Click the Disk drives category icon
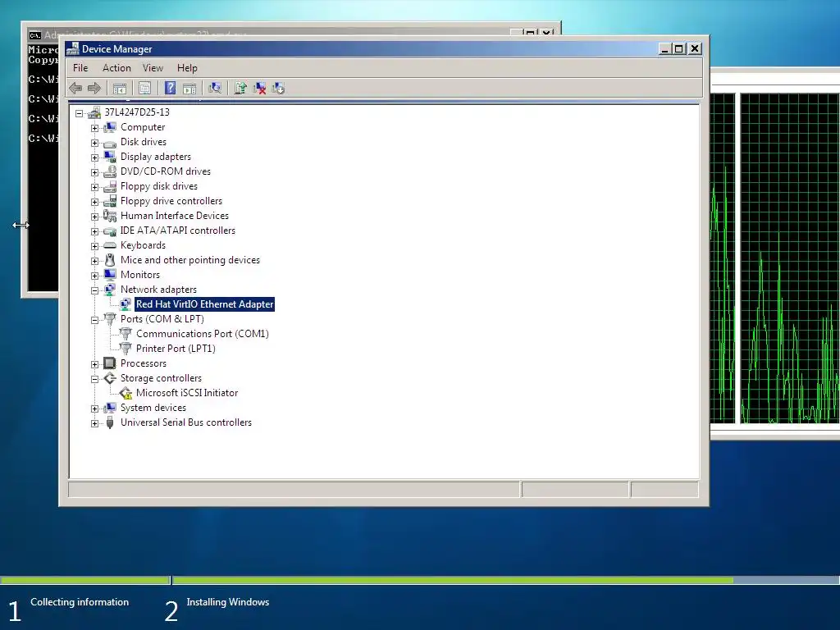Screen dimensions: 840x630 point(110,143)
